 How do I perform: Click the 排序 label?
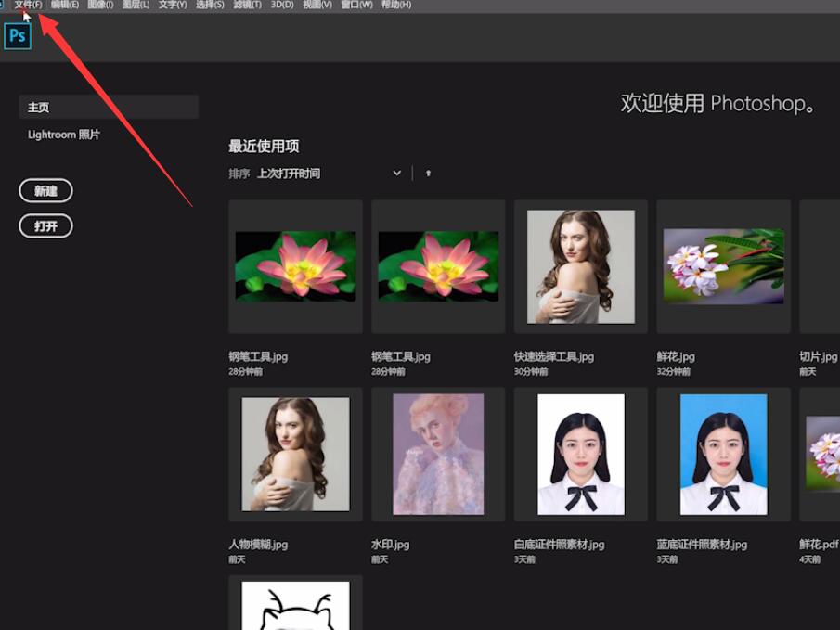[239, 174]
